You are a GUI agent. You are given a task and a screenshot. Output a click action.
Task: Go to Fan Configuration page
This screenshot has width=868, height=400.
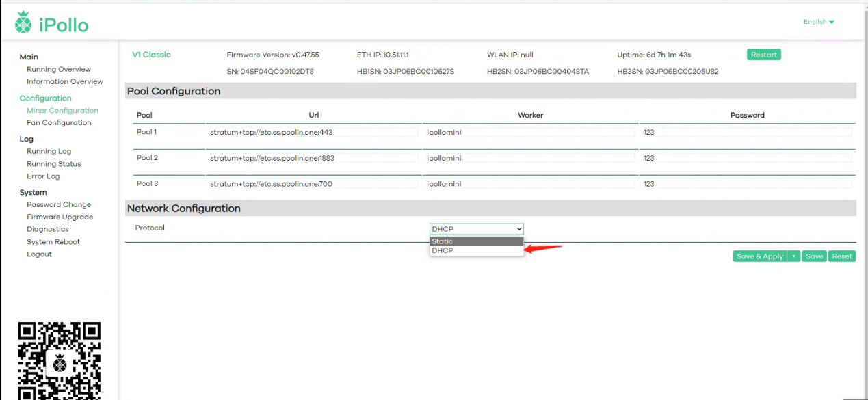coord(59,123)
